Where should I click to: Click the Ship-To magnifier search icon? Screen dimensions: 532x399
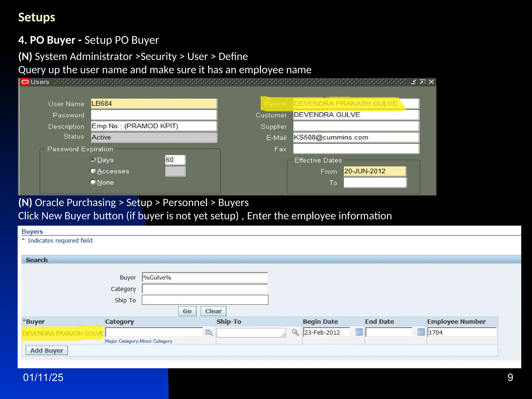pos(295,332)
